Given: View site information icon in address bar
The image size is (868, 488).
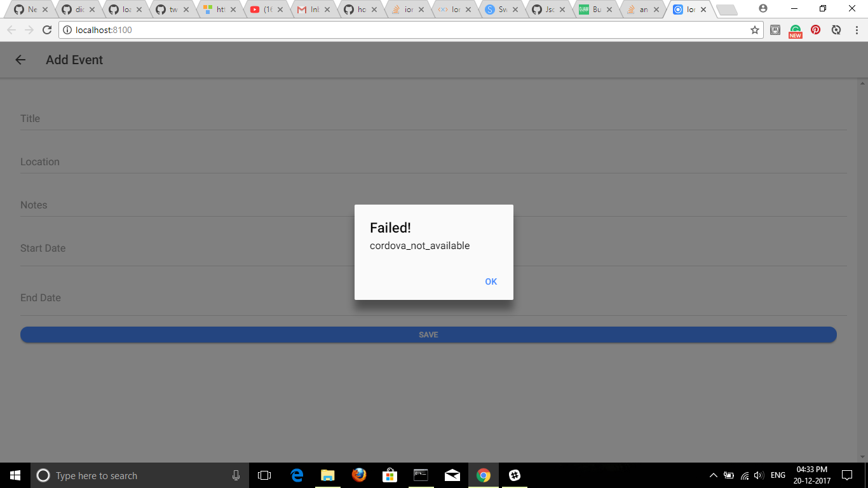Looking at the screenshot, I should [67, 30].
